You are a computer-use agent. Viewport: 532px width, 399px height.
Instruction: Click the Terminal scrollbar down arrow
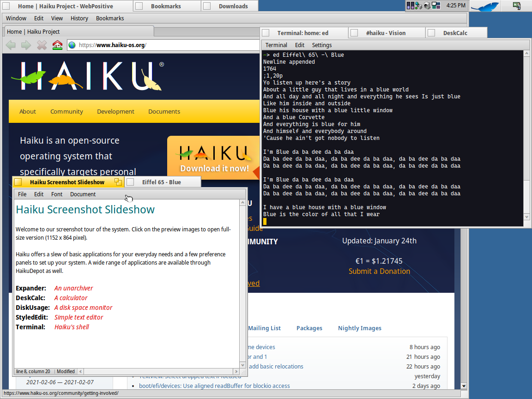coord(526,217)
